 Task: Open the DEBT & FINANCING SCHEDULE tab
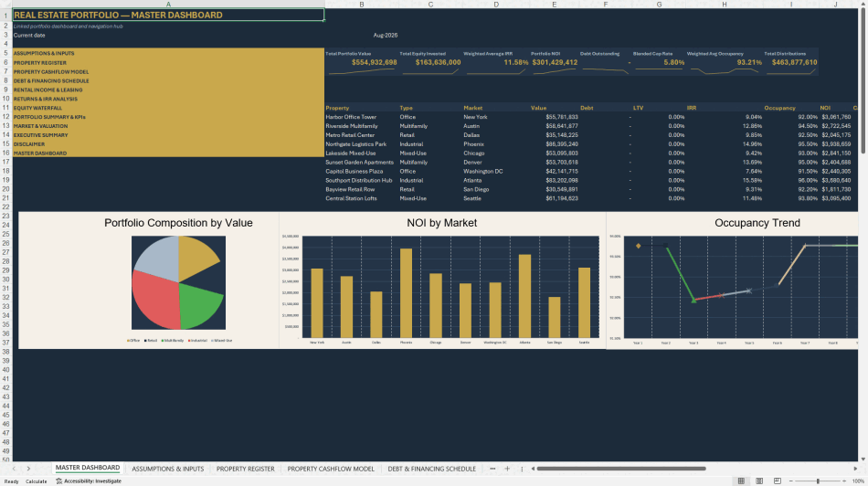(x=432, y=469)
